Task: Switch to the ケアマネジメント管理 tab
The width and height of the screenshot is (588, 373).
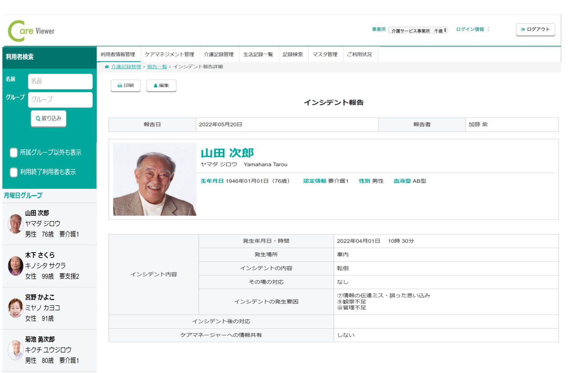Action: point(169,54)
